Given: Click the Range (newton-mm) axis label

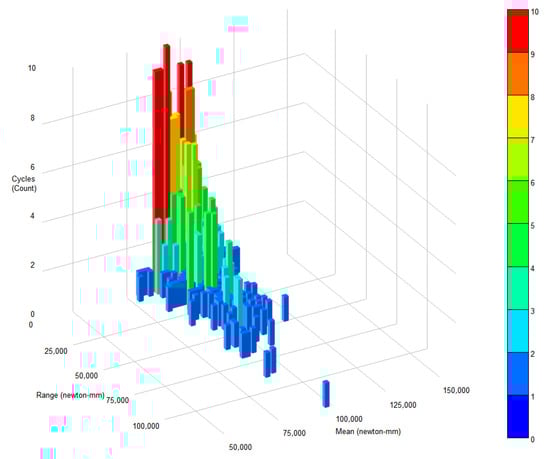Looking at the screenshot, I should 70,395.
